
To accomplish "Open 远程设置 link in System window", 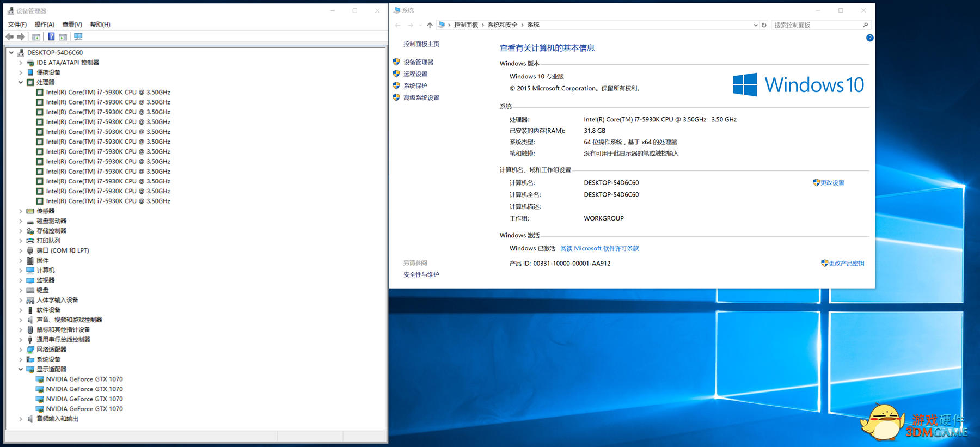I will [x=415, y=74].
